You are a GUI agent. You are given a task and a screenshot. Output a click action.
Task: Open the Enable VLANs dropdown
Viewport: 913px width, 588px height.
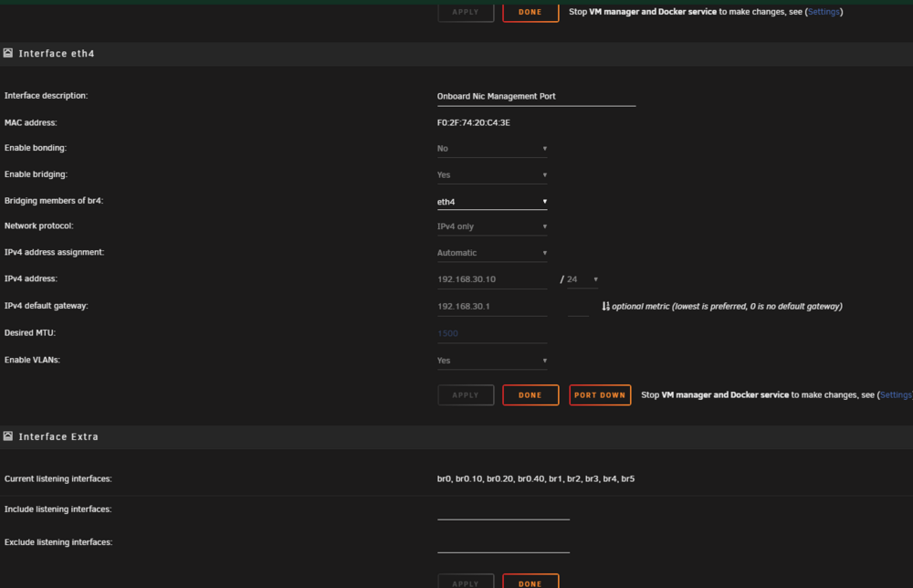(492, 361)
